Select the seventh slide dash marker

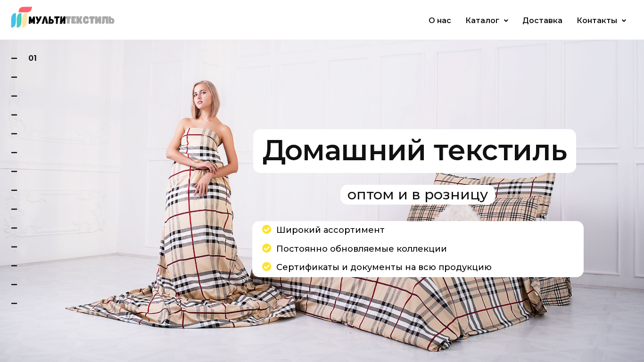[14, 171]
